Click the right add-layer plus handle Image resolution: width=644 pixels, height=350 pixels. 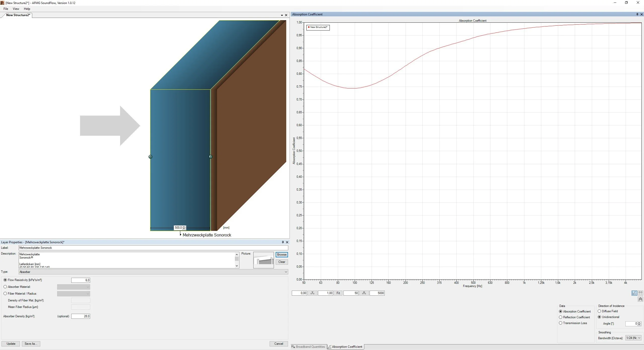coord(210,157)
